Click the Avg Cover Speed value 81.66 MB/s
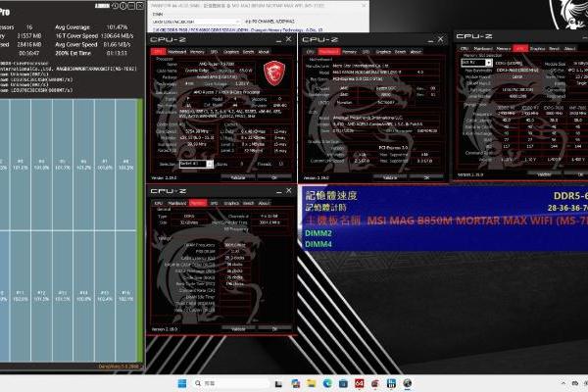This screenshot has height=392, width=588. coord(116,44)
